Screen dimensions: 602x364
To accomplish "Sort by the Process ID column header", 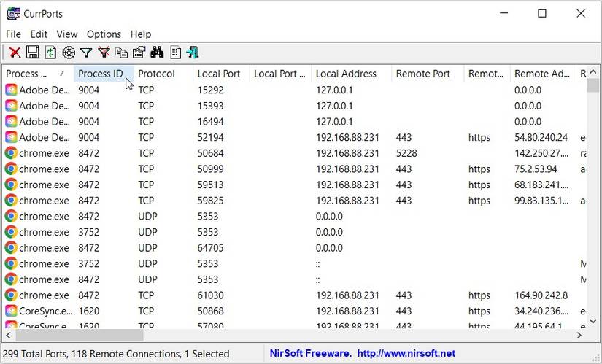I will pyautogui.click(x=104, y=74).
